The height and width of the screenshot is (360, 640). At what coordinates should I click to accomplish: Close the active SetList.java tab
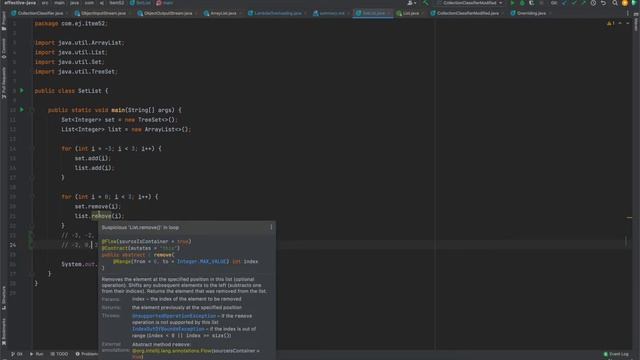(389, 13)
